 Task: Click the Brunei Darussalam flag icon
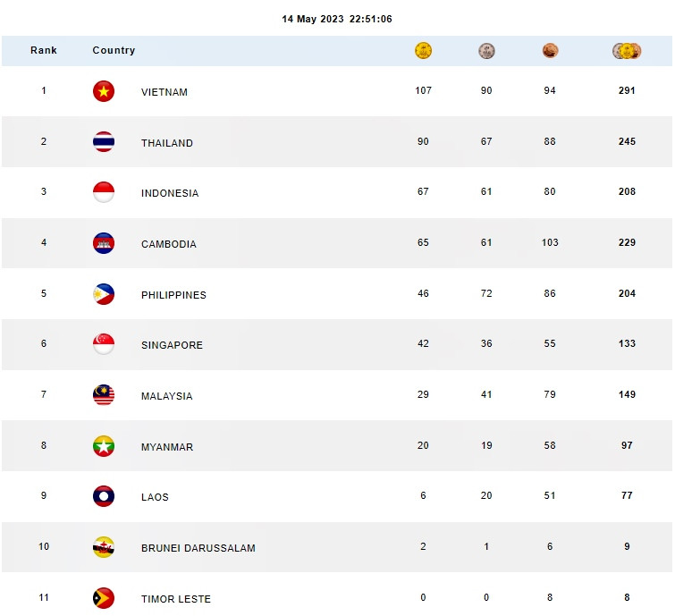104,547
